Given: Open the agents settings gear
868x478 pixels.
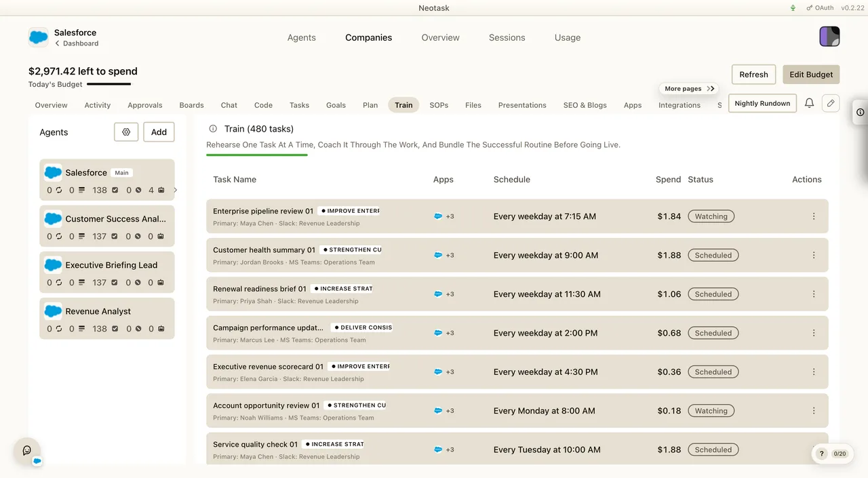Looking at the screenshot, I should tap(126, 132).
